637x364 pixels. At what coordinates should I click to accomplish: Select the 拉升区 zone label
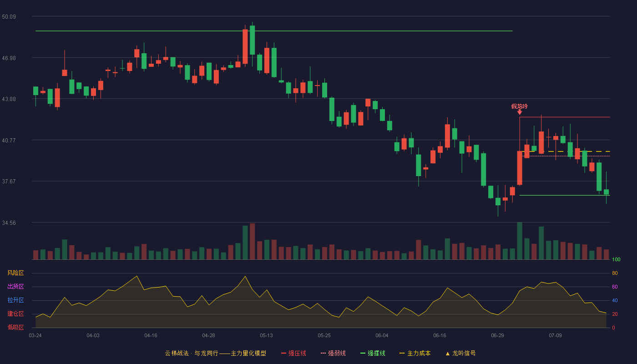tap(16, 300)
